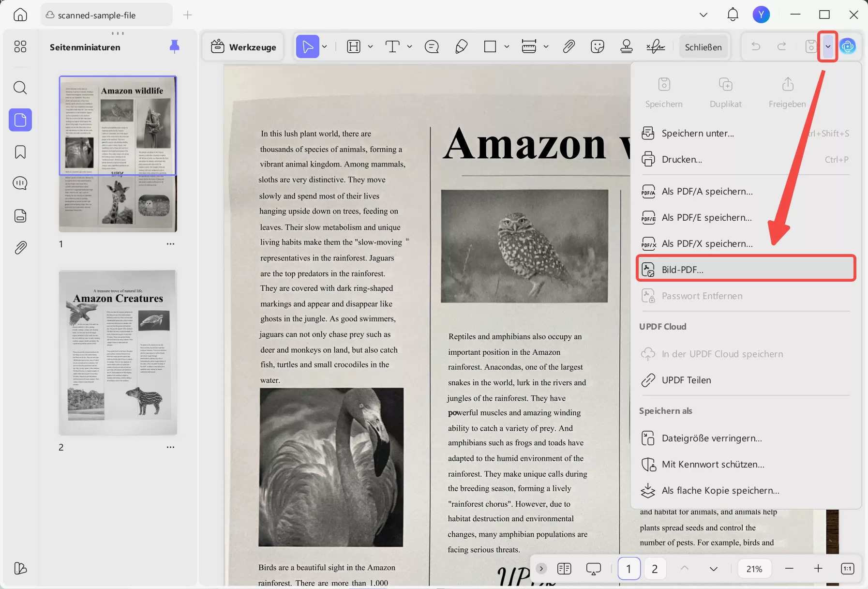Open the Werkzeuge button
This screenshot has height=589, width=868.
coord(243,47)
